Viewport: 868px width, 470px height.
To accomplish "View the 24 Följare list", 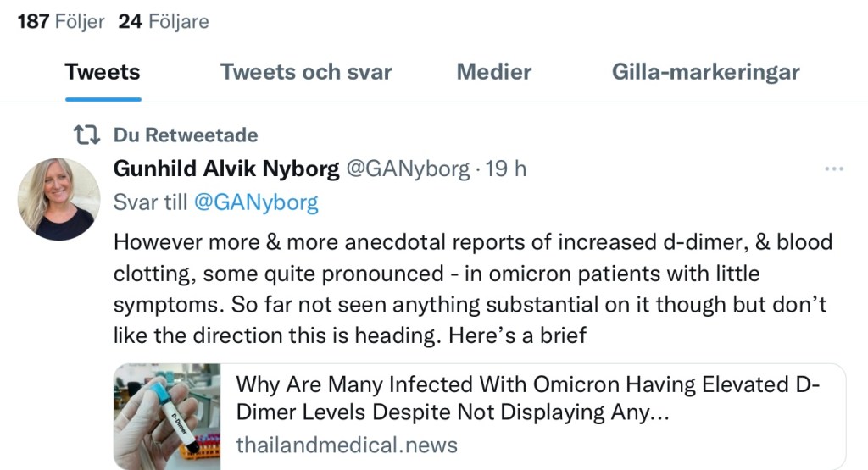I will coord(164,21).
